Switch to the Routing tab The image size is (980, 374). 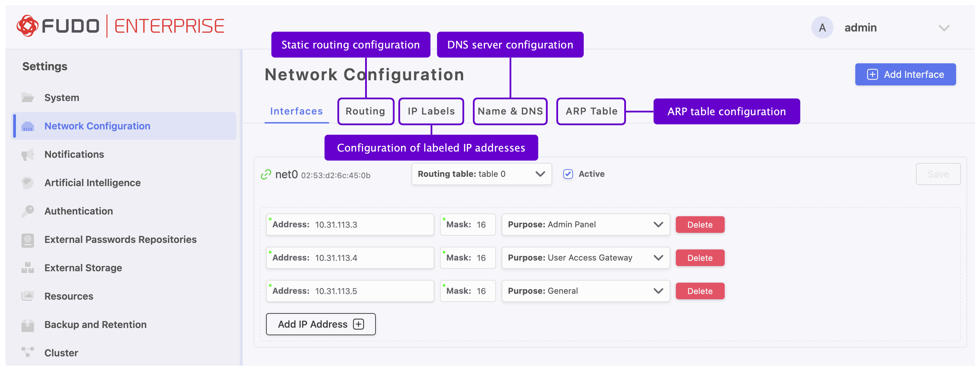point(365,111)
